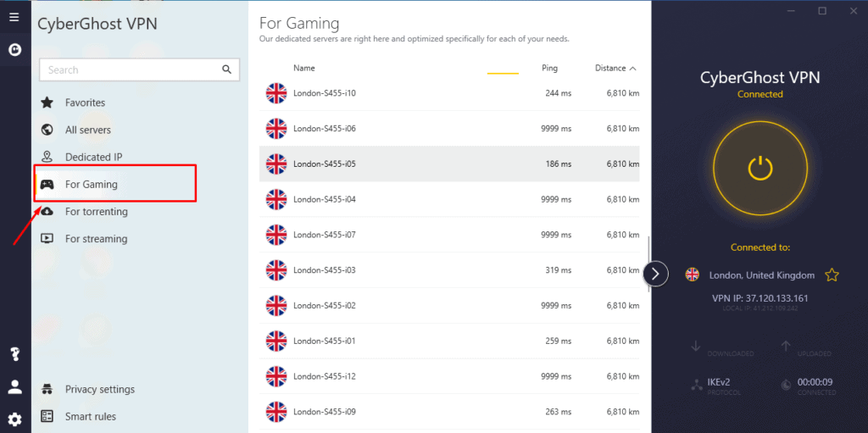Open Smart rules
This screenshot has width=868, height=433.
pyautogui.click(x=90, y=417)
